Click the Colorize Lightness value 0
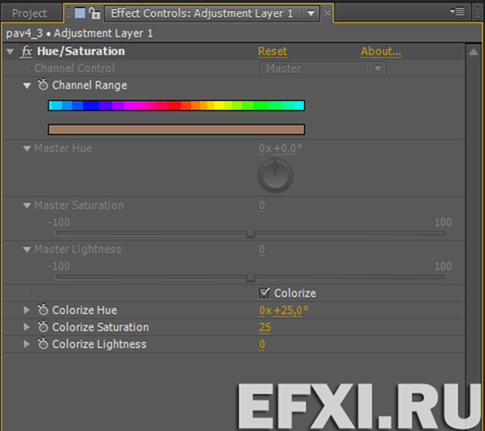Screen dimensions: 485x431 262,344
